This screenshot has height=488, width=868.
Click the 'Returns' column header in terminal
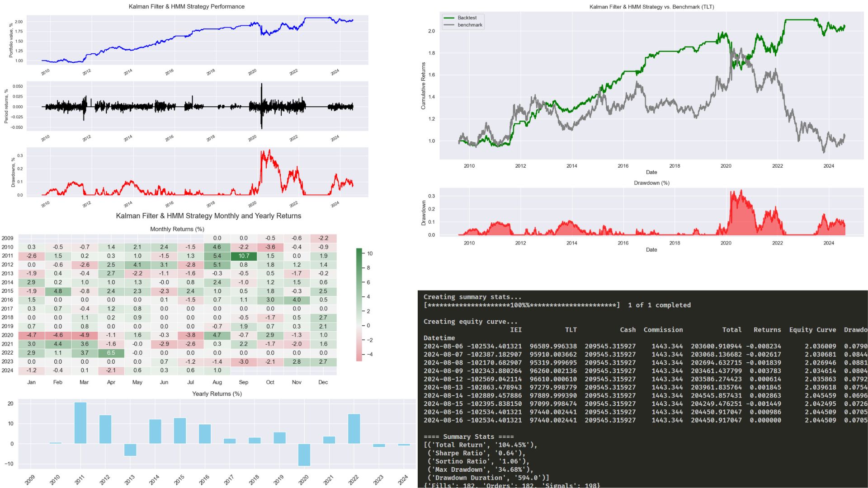tap(767, 330)
